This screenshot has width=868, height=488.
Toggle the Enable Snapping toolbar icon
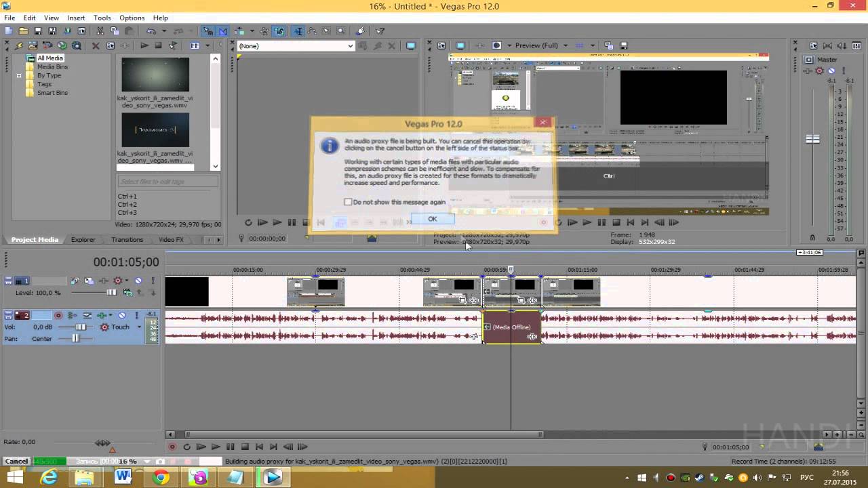point(208,31)
